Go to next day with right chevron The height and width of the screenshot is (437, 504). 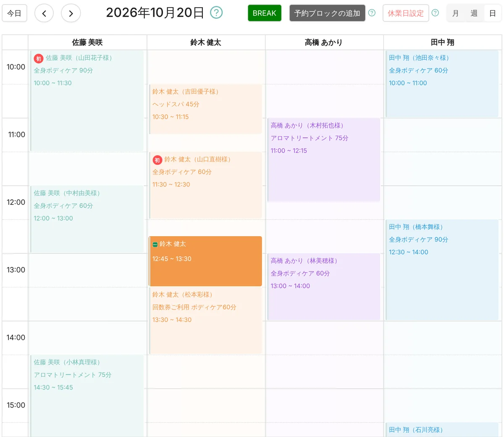click(71, 13)
